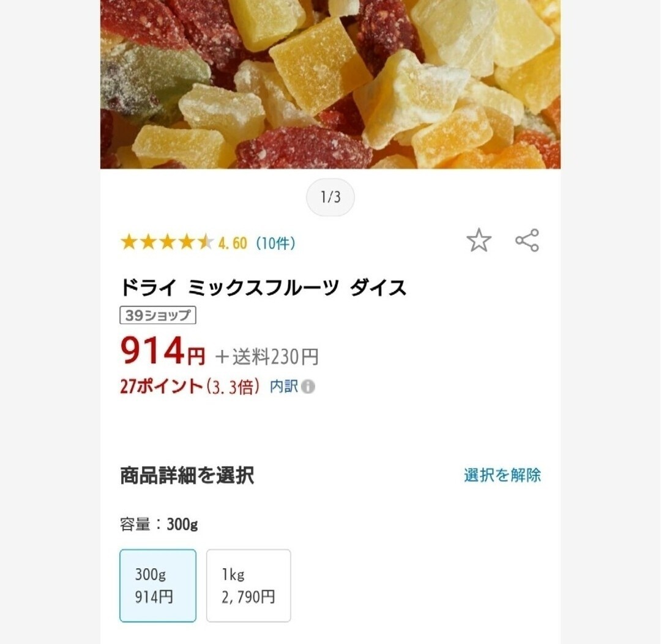Click the ドライ ミックスフルーツ ダイス title
The image size is (661, 644).
(263, 287)
